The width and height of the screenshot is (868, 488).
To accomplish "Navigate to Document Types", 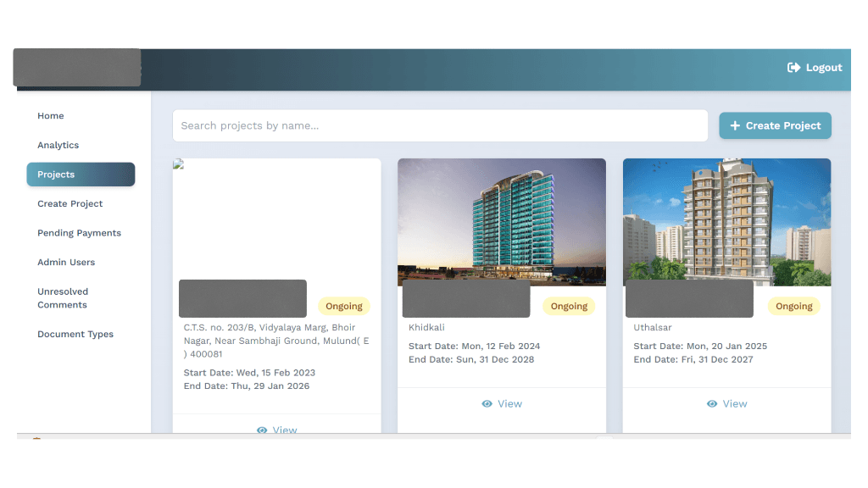I will 75,335.
